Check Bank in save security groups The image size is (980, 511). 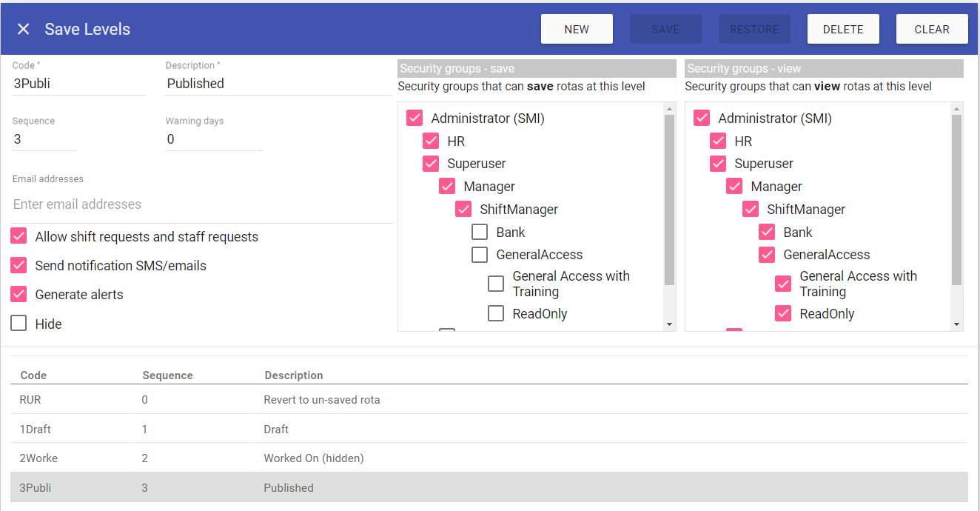[480, 233]
